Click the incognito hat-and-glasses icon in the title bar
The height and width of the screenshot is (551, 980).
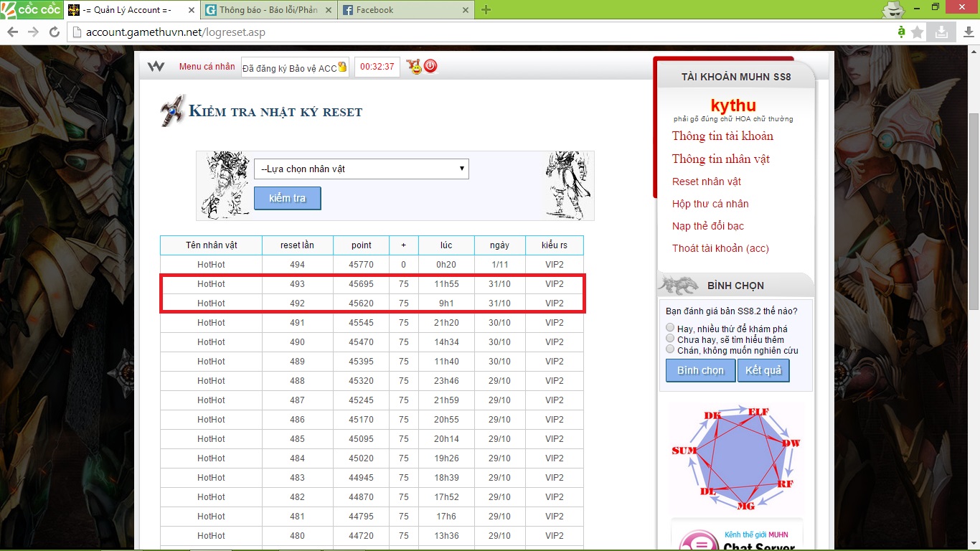click(892, 9)
